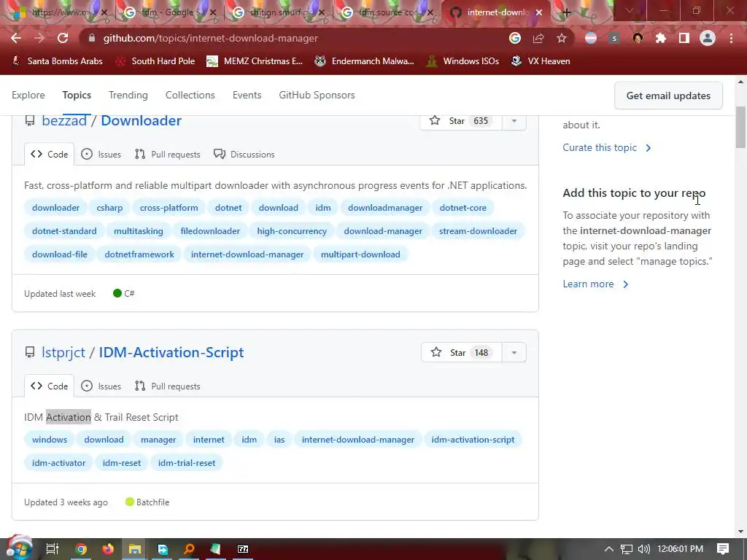The image size is (747, 560).
Task: Open the Windows Start button
Action: [x=18, y=548]
